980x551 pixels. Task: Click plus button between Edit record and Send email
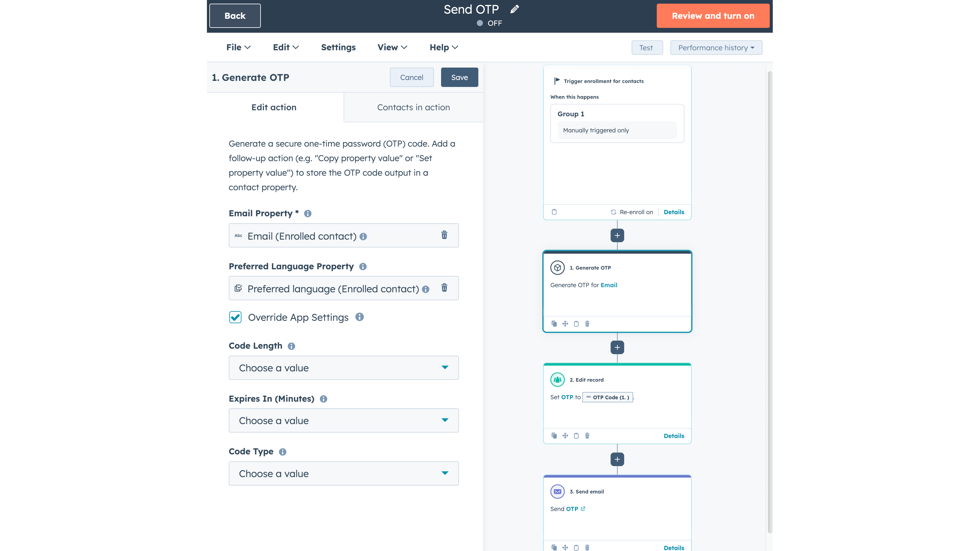(617, 459)
